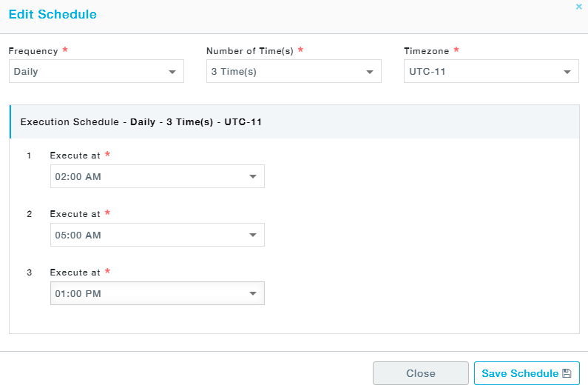The height and width of the screenshot is (391, 588).
Task: Open arrow of first Execute at selector
Action: pyautogui.click(x=253, y=176)
